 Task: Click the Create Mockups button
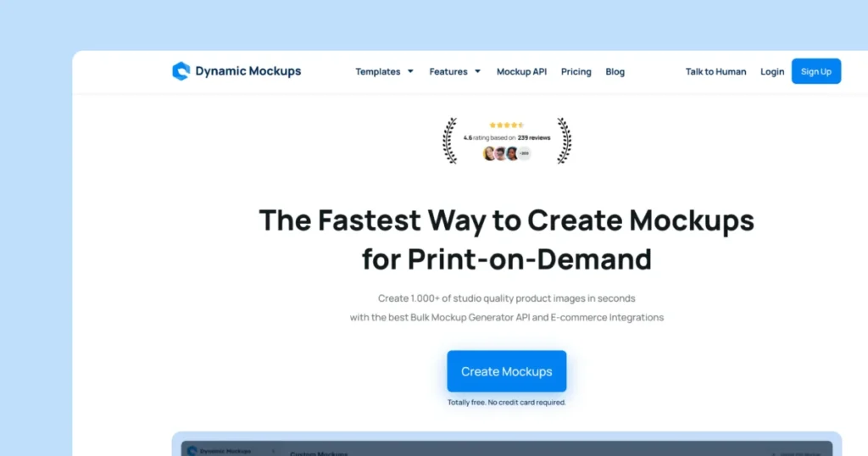tap(507, 371)
